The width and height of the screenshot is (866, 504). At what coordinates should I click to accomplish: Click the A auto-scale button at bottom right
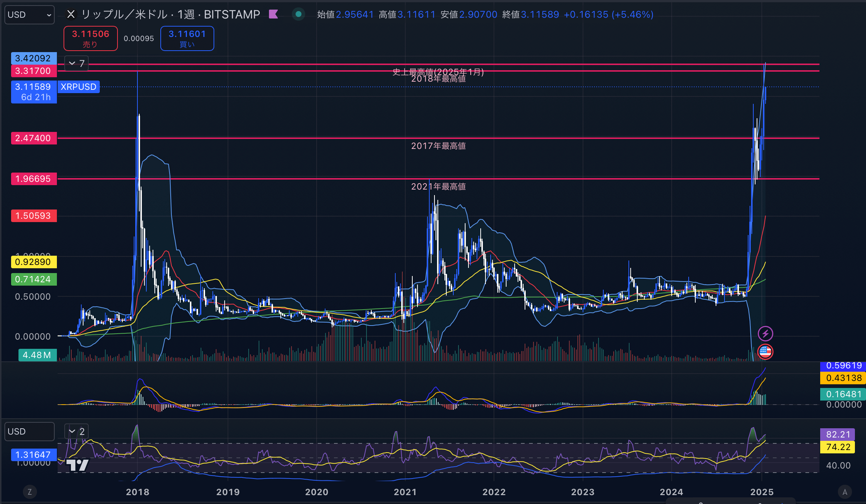[x=845, y=492]
